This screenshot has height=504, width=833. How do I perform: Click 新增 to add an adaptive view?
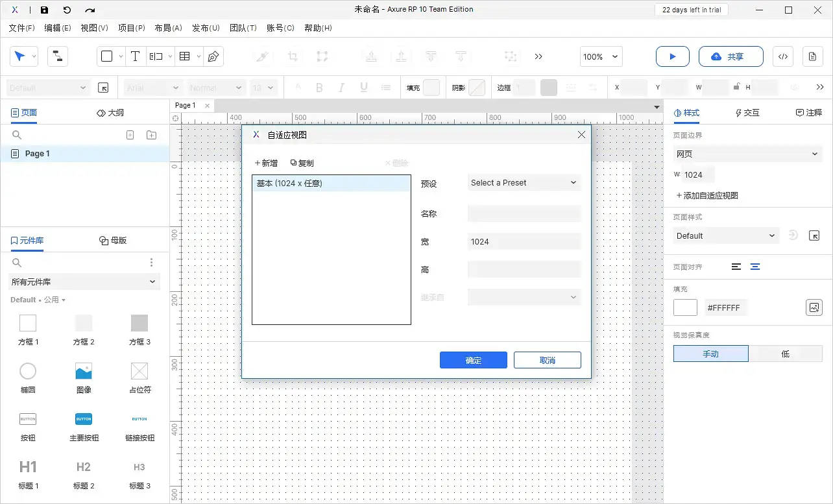click(265, 163)
